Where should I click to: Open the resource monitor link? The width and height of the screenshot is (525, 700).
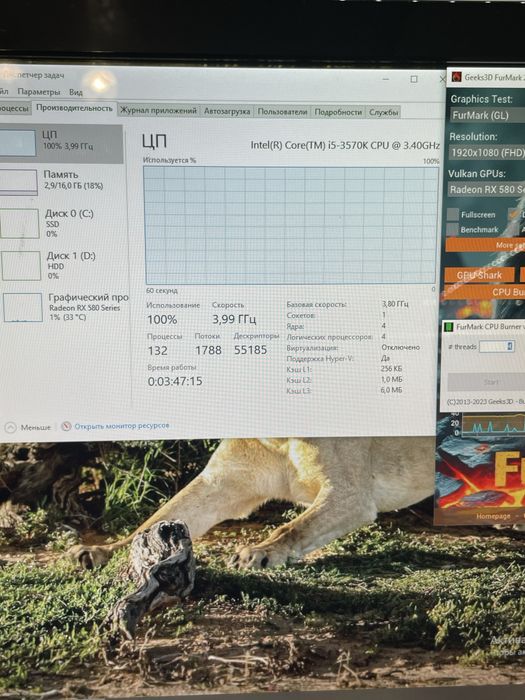121,426
